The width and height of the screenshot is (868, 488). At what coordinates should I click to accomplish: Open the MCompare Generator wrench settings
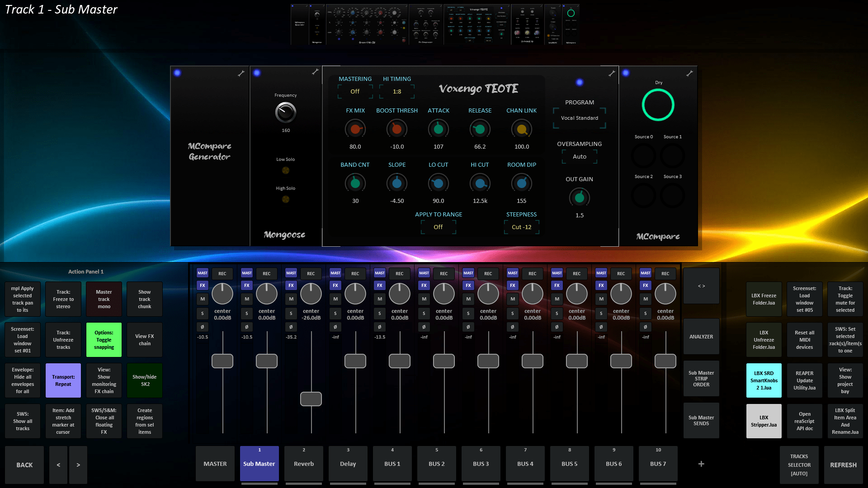pyautogui.click(x=241, y=73)
